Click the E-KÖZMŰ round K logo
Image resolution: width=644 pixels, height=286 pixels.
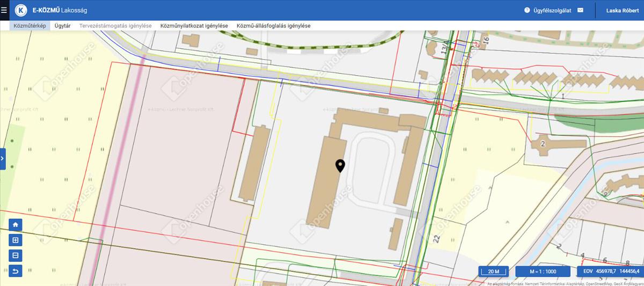pos(21,10)
